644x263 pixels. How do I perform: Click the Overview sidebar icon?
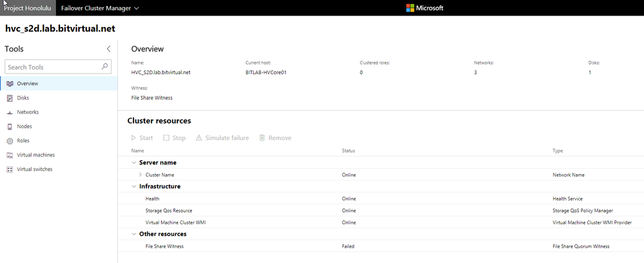[x=10, y=83]
